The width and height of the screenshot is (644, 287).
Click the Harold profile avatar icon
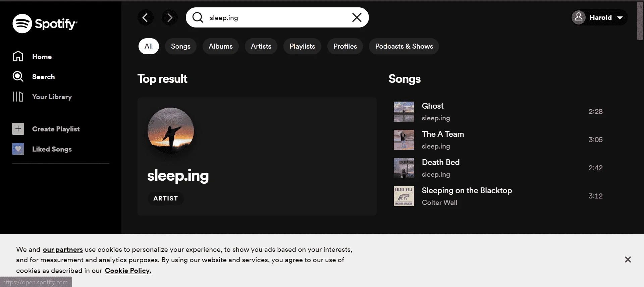(x=579, y=17)
